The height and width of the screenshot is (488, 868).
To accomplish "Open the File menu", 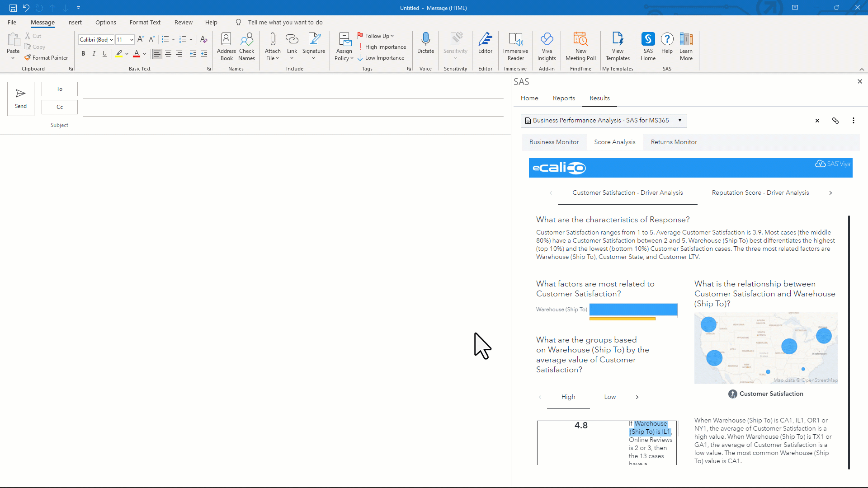I will [x=12, y=23].
